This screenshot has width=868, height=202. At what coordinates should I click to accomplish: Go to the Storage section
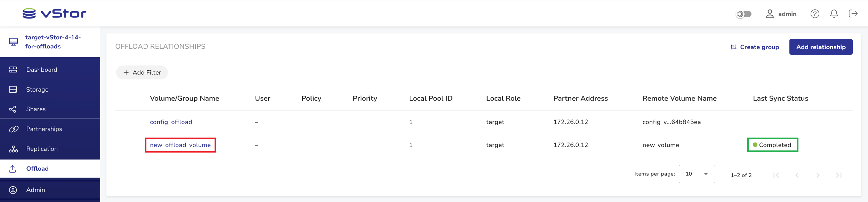[37, 90]
